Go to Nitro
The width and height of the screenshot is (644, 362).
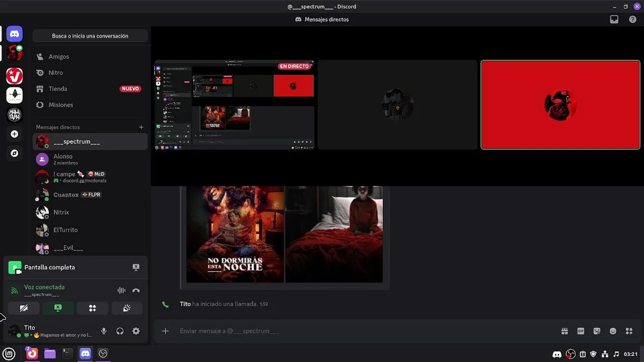[90, 73]
